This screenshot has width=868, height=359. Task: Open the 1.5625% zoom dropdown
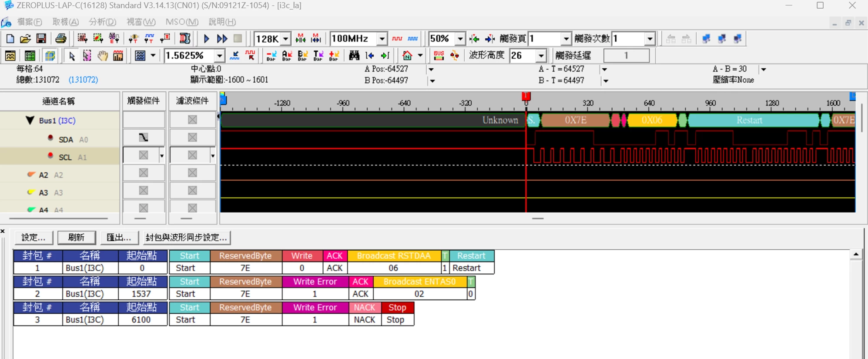(220, 56)
